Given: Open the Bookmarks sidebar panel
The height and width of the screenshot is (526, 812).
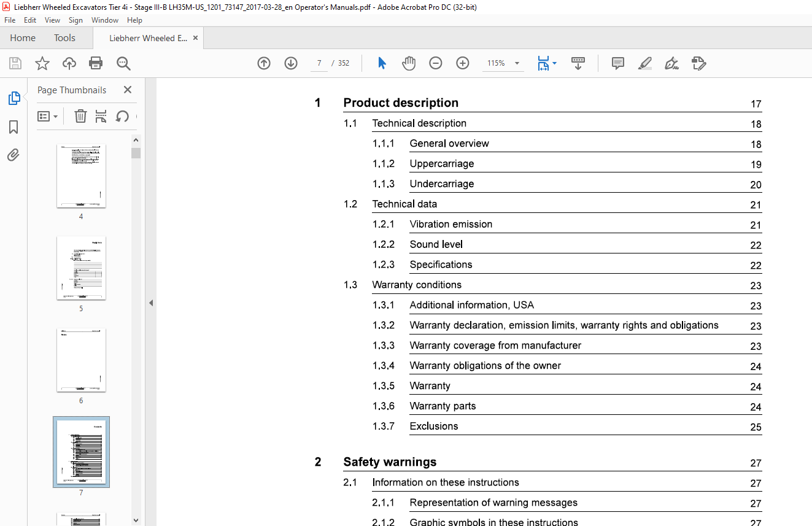Looking at the screenshot, I should click(x=14, y=127).
